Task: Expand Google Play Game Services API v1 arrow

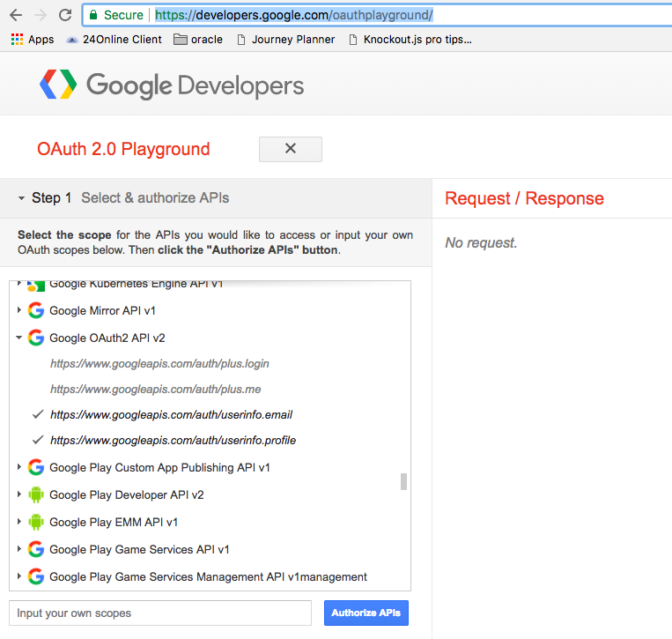Action: pyautogui.click(x=19, y=549)
